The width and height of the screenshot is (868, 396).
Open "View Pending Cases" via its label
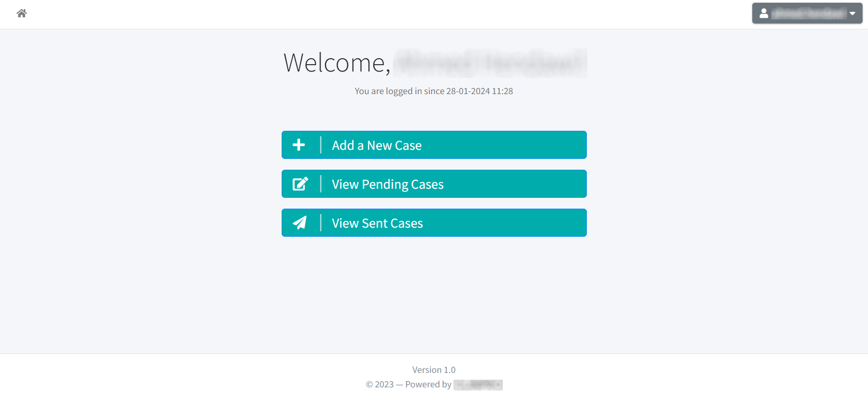387,184
